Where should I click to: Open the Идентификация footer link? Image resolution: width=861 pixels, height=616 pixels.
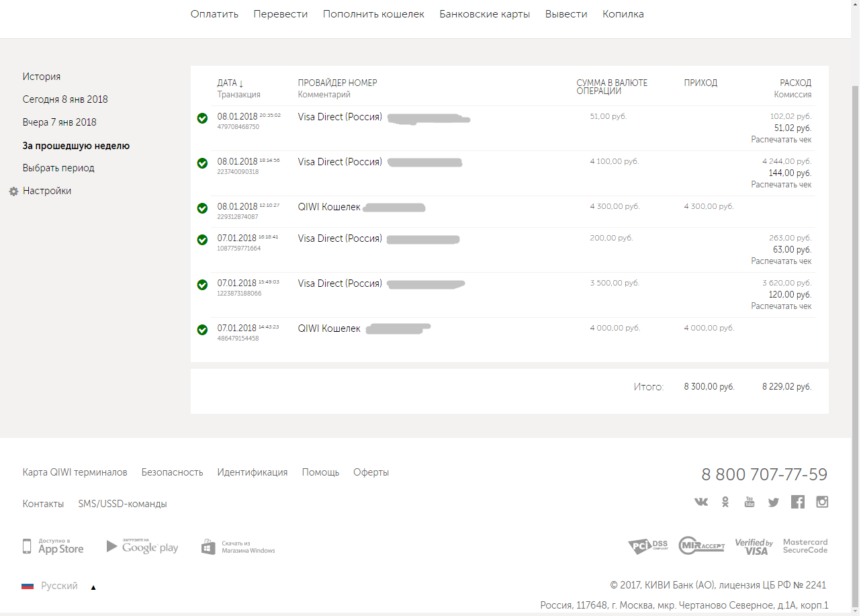tap(253, 472)
